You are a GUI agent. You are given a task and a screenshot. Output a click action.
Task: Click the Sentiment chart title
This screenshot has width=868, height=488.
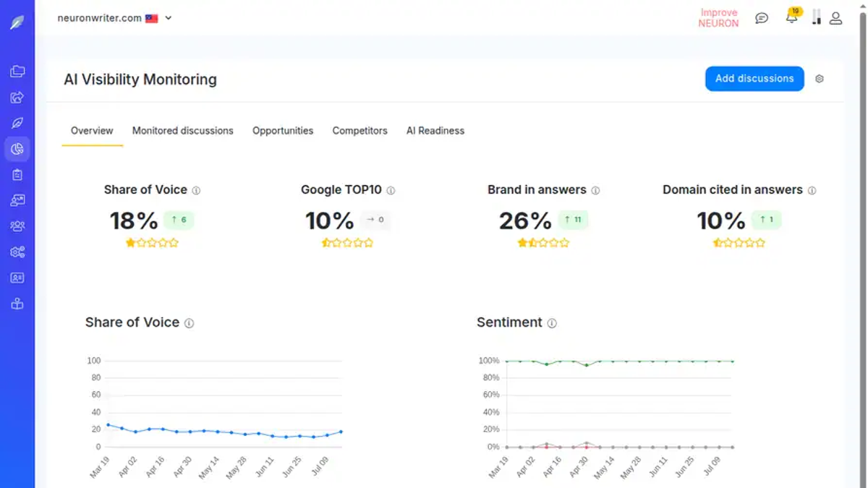pyautogui.click(x=509, y=322)
